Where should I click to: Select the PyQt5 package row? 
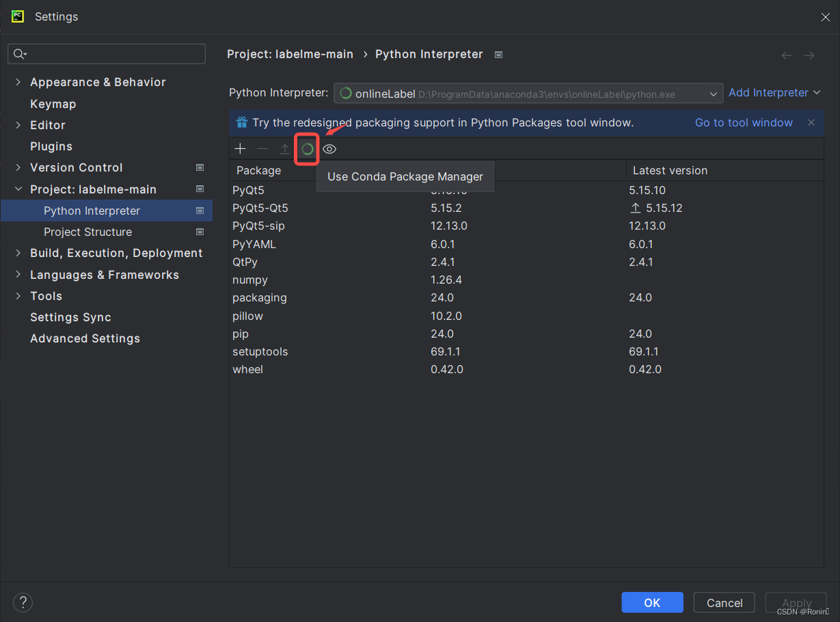[526, 190]
